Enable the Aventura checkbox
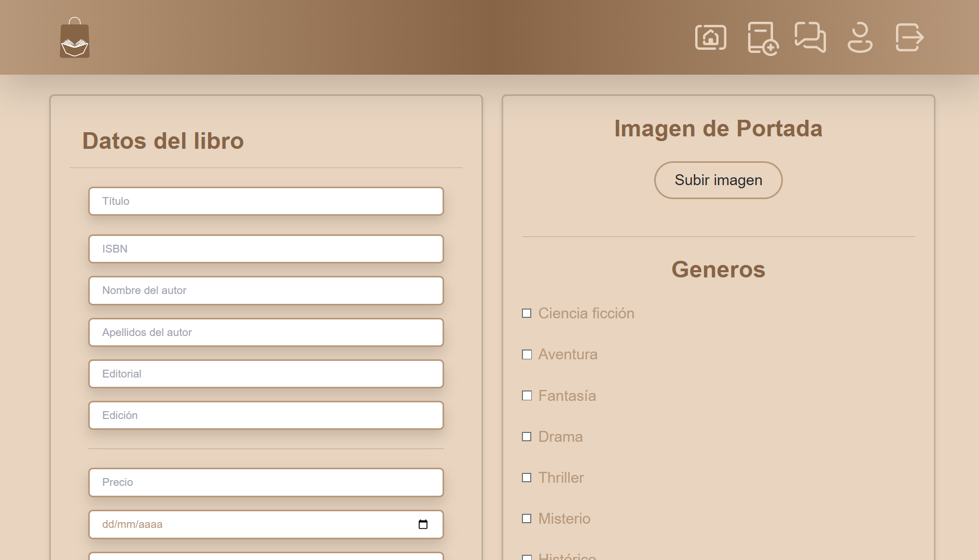This screenshot has width=979, height=560. [527, 354]
